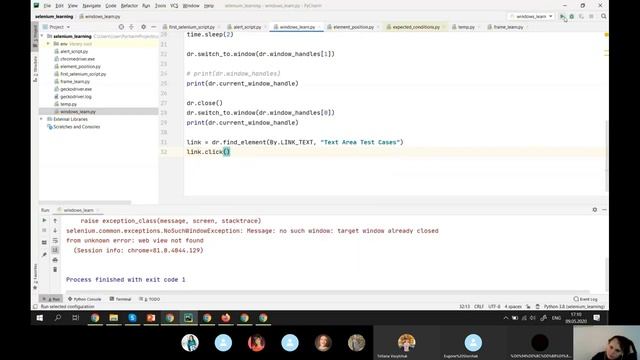The height and width of the screenshot is (360, 640).
Task: Click 4 spaces indent setting
Action: point(513,307)
